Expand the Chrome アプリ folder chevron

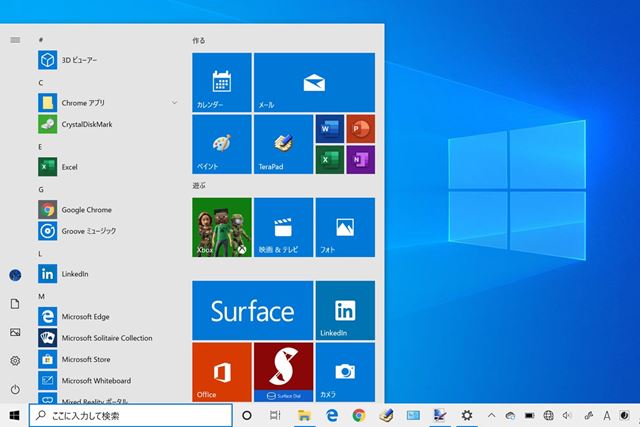click(174, 102)
